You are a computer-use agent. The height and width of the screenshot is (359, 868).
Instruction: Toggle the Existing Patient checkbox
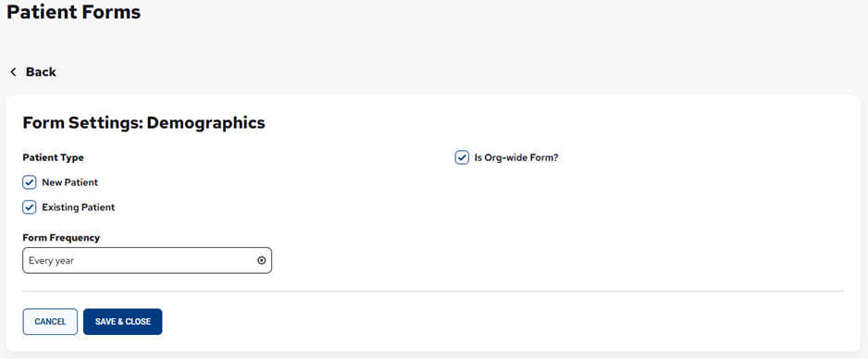tap(30, 207)
